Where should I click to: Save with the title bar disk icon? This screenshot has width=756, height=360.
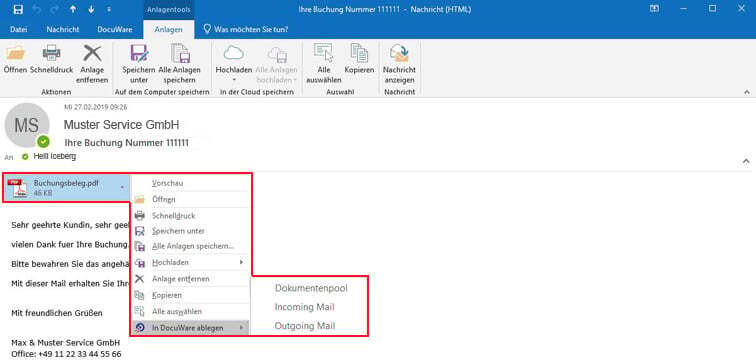pos(18,9)
